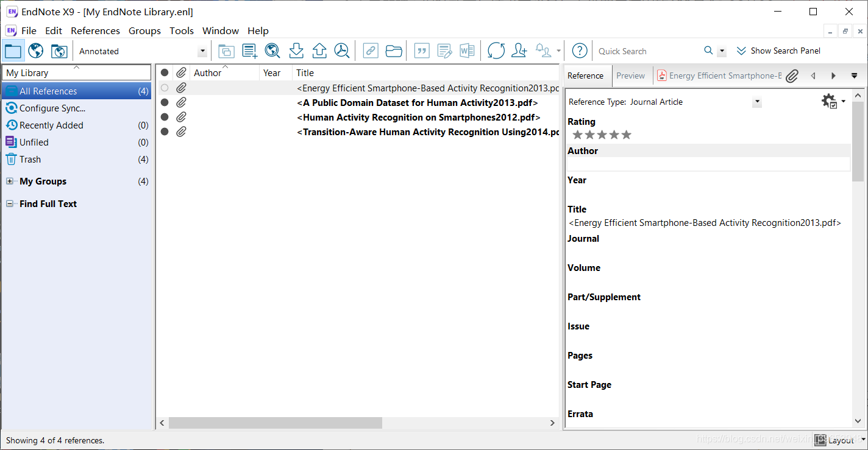This screenshot has width=868, height=450.
Task: Click the Sync Library circular arrows icon
Action: [x=496, y=51]
